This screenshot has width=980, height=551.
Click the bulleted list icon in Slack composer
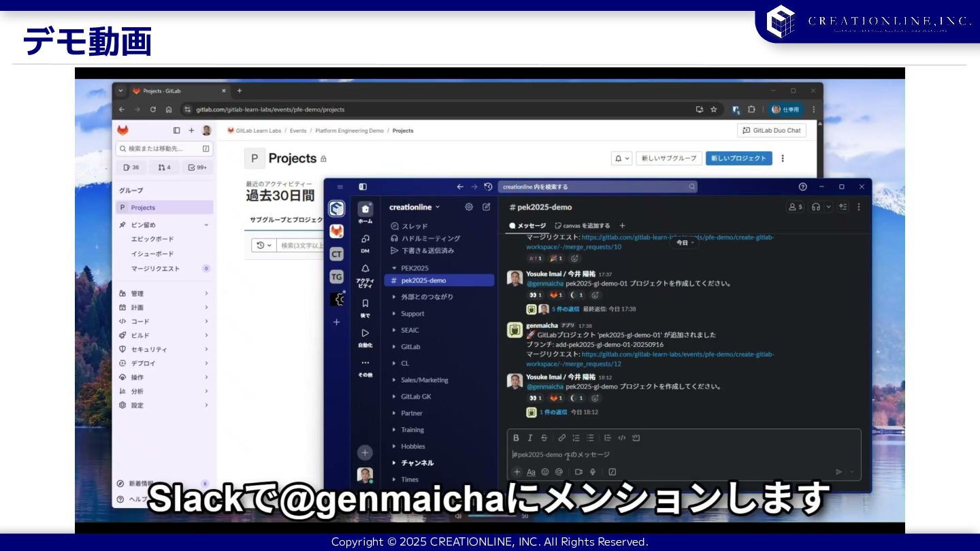pos(590,438)
